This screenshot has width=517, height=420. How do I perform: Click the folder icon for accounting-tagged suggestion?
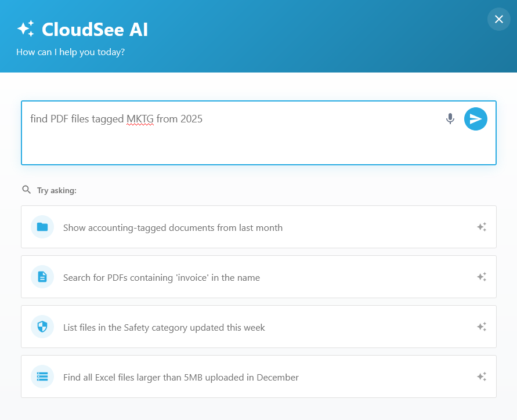coord(42,227)
